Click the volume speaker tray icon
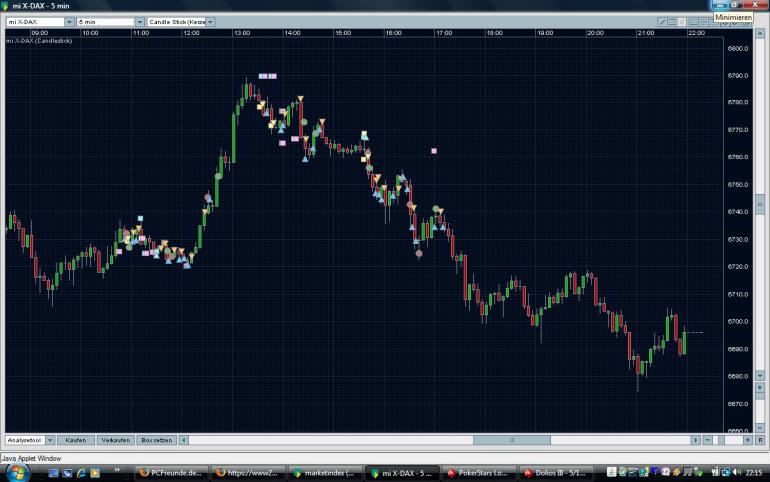The width and height of the screenshot is (770, 482). [737, 472]
